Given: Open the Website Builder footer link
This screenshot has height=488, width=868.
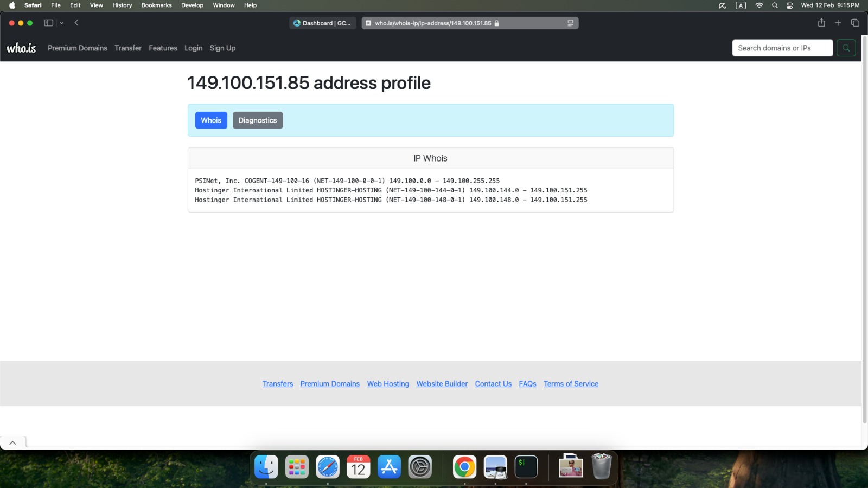Looking at the screenshot, I should 442,384.
